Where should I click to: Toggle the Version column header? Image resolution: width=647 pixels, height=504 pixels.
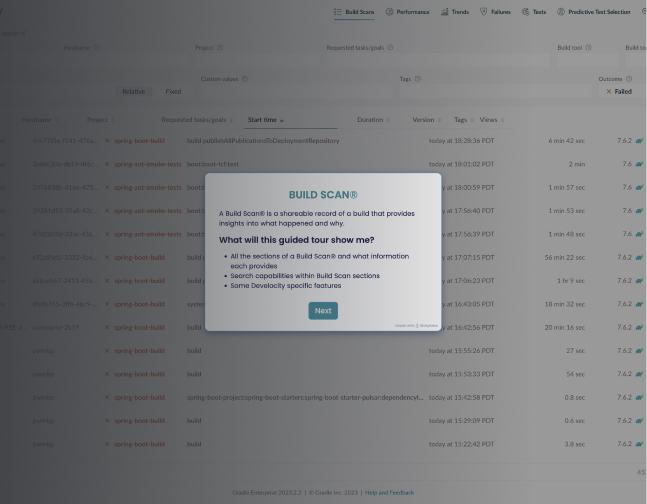427,120
